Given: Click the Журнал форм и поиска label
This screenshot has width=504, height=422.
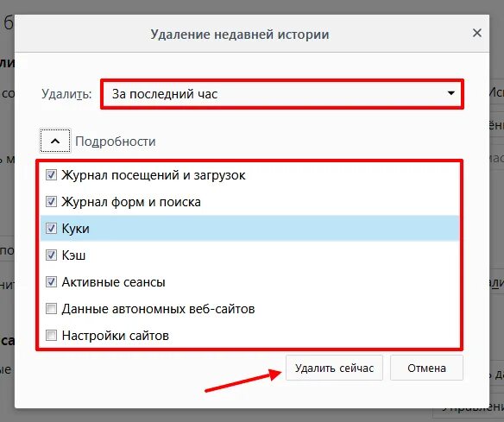Looking at the screenshot, I should [131, 202].
